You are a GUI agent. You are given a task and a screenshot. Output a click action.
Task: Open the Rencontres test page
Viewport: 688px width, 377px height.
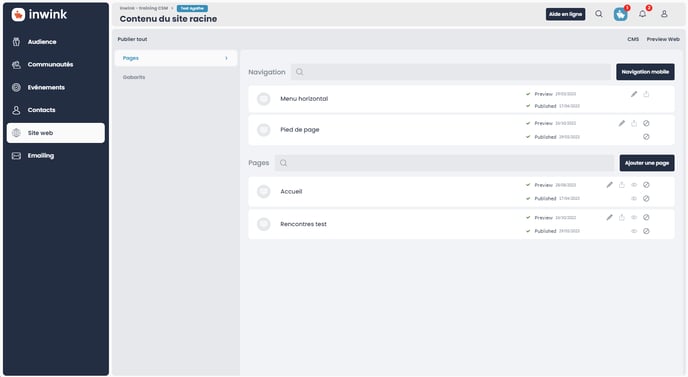(303, 224)
